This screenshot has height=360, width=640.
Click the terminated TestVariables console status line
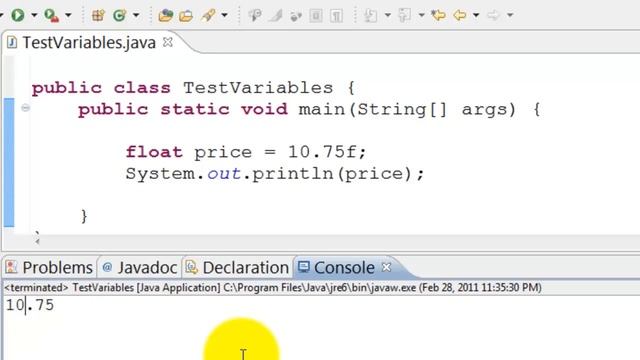(273, 287)
